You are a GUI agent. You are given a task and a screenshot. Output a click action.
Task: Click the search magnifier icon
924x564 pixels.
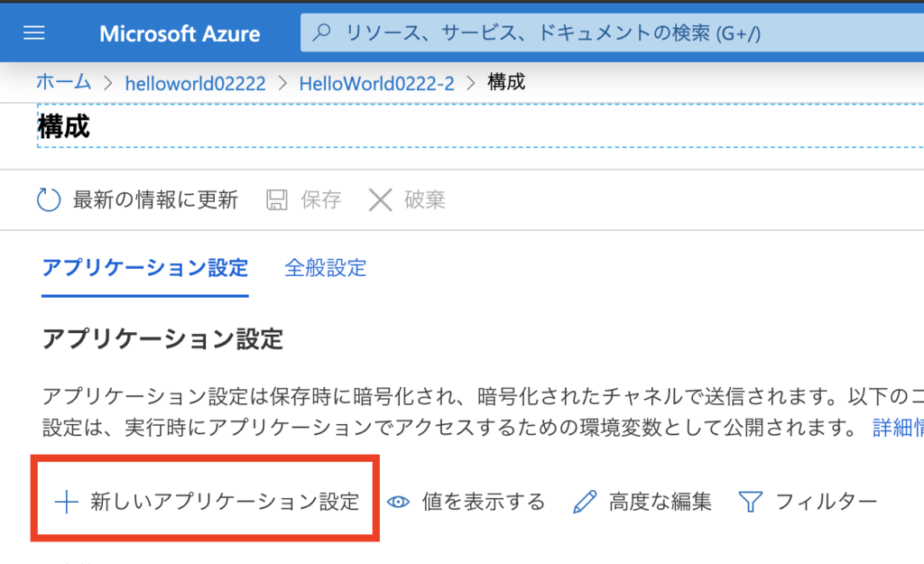click(x=321, y=32)
